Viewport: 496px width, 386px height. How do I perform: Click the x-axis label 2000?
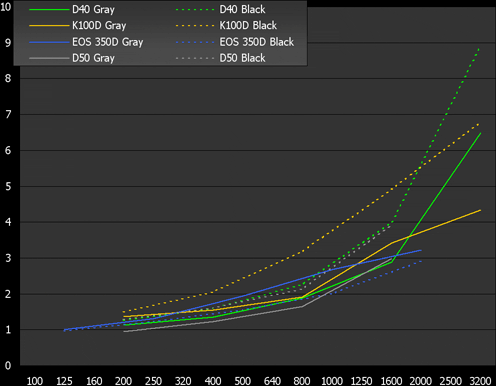coord(421,381)
